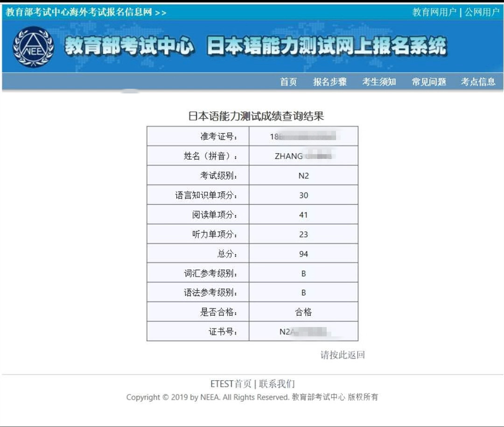Open the 常见问题 menu item
Screen dimensions: 504x427
[428, 82]
